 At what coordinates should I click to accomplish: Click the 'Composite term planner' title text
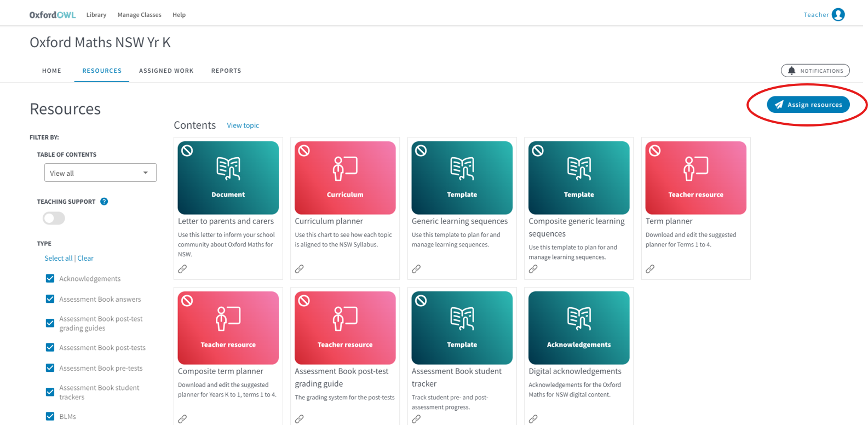click(x=220, y=371)
